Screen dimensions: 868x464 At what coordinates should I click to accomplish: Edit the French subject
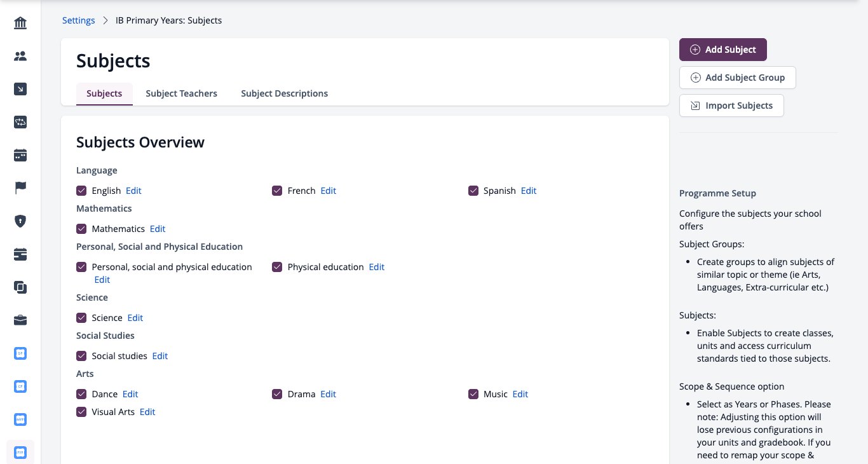329,191
